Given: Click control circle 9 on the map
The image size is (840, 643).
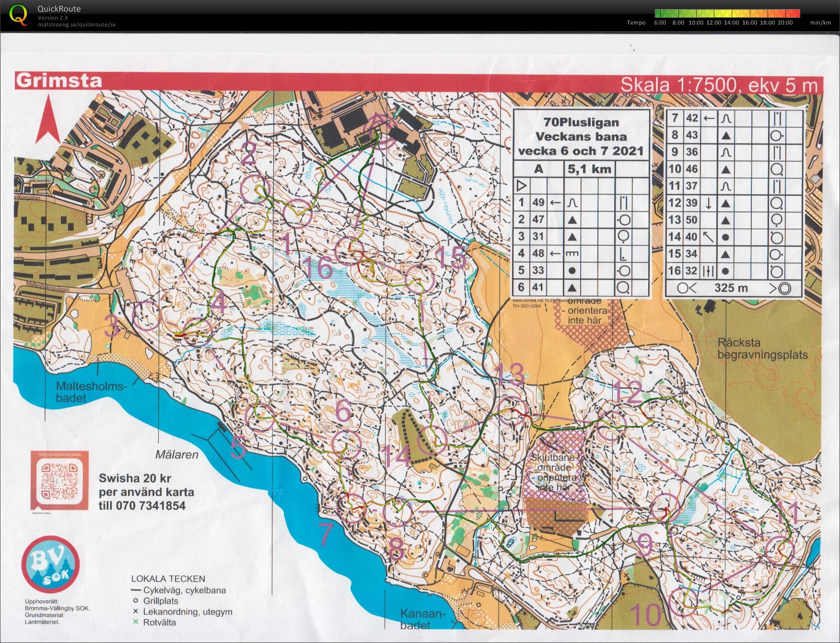Looking at the screenshot, I should pos(666,508).
